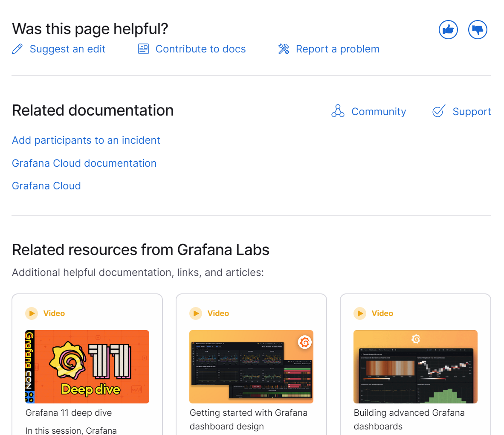Open Grafana Cloud documentation link

coord(84,163)
